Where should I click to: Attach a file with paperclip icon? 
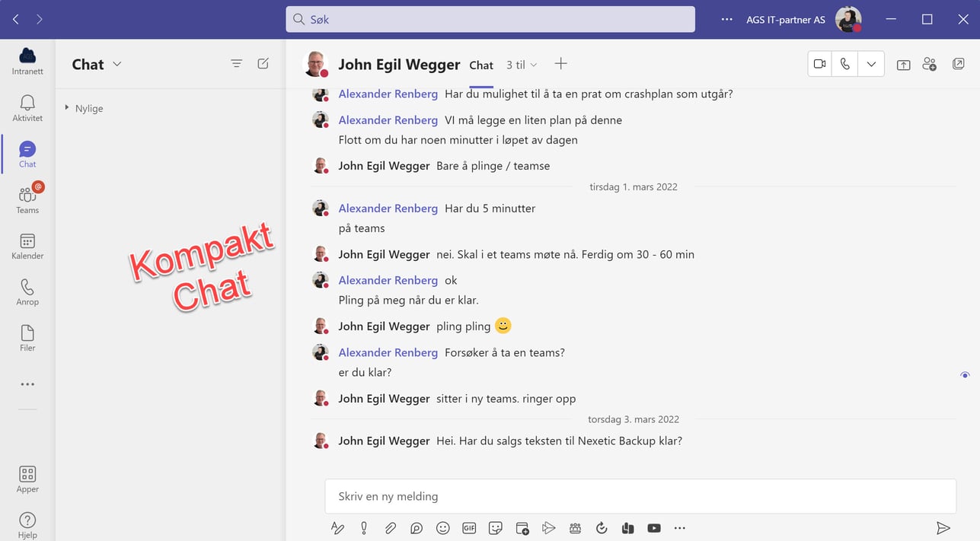(391, 528)
